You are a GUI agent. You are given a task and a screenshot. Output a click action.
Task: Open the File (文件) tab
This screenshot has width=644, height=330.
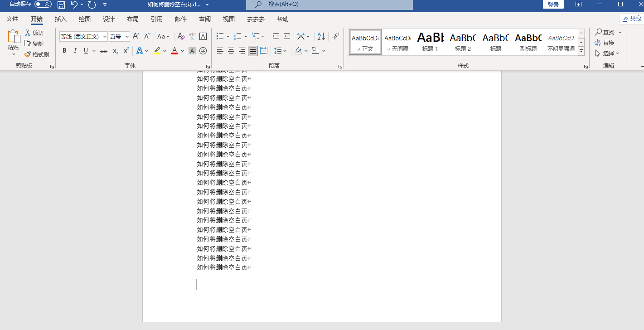[12, 19]
